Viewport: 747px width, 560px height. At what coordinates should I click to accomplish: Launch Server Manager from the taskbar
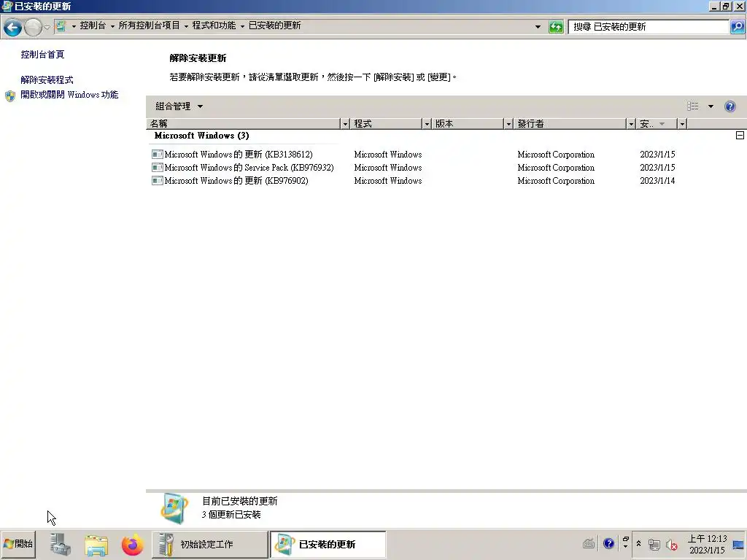61,545
